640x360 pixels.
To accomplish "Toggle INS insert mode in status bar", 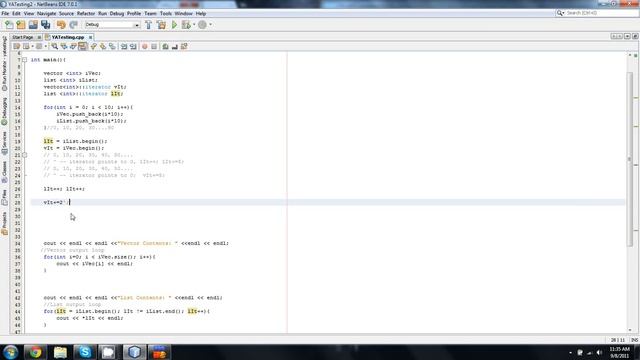I will point(635,340).
